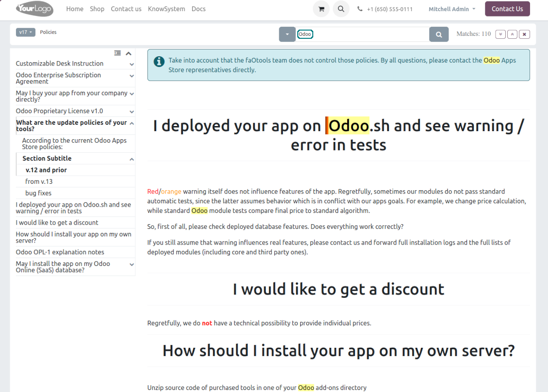548x392 pixels.
Task: Open the Mitchell Admin user menu
Action: click(x=452, y=9)
